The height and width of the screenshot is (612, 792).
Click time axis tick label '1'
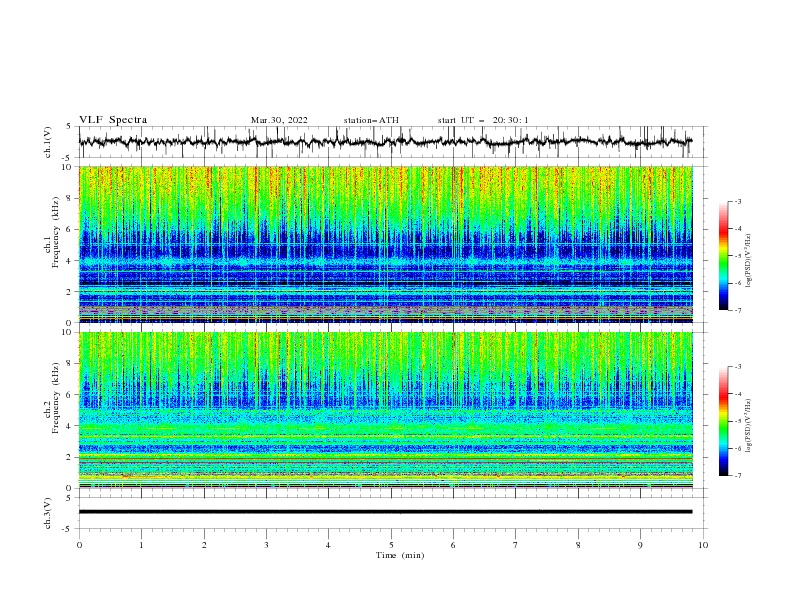[x=142, y=545]
